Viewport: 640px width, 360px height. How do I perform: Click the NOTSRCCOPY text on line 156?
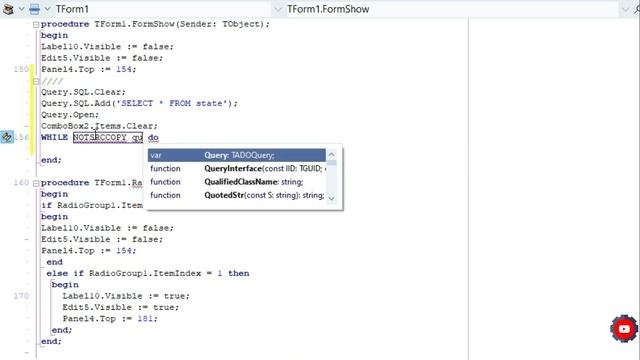100,138
